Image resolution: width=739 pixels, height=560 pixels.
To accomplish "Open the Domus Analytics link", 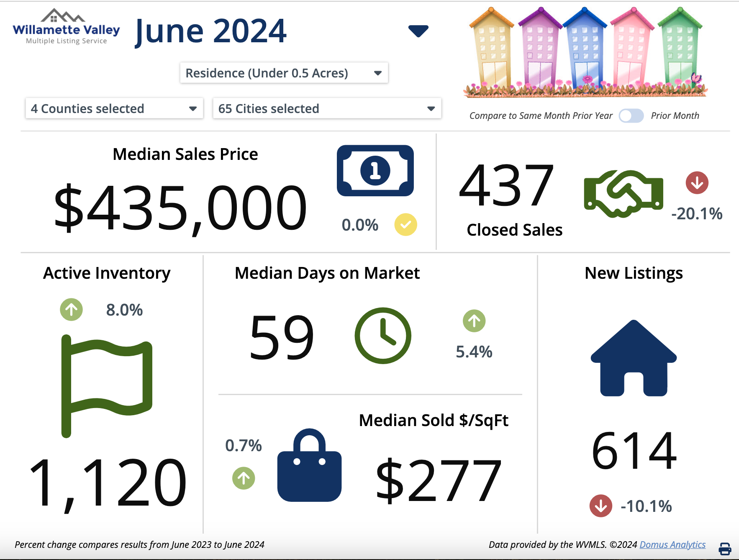I will (672, 545).
